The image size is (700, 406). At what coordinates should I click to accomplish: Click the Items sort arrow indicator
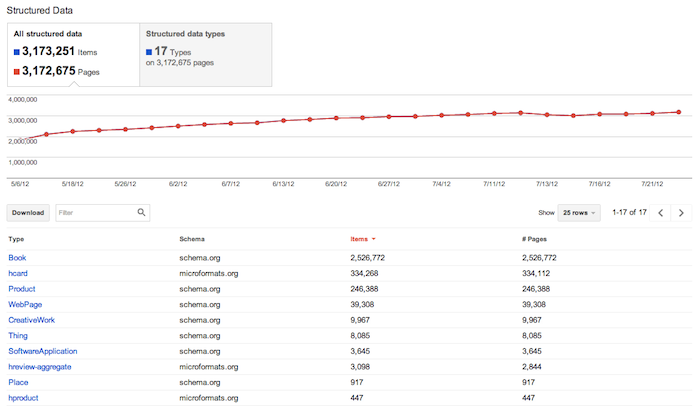point(373,240)
